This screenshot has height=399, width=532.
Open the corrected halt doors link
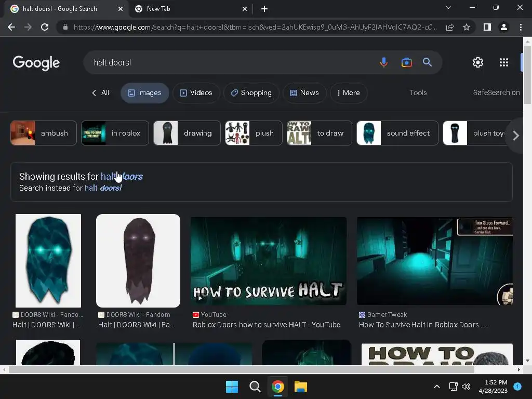click(x=122, y=177)
